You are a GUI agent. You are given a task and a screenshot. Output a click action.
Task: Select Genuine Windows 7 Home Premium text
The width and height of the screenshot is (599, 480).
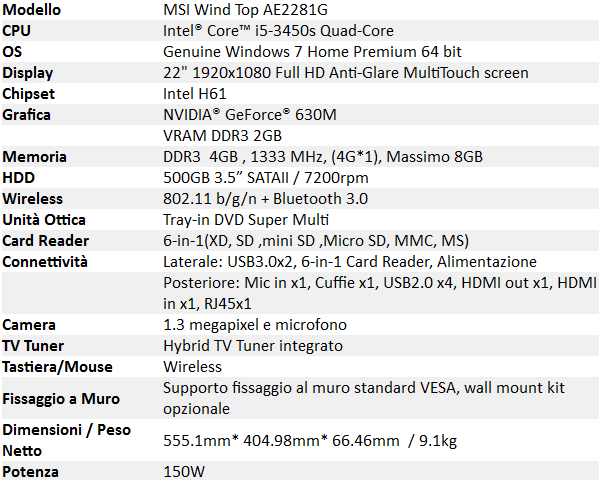(x=289, y=52)
